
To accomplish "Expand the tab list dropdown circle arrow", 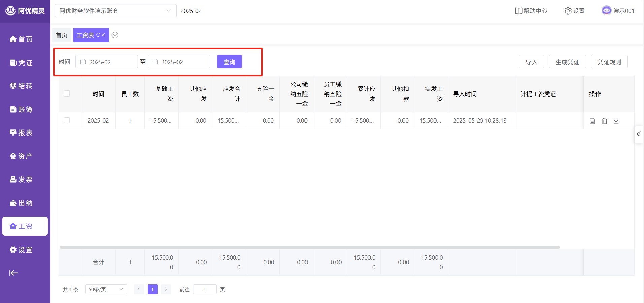I will [x=115, y=35].
